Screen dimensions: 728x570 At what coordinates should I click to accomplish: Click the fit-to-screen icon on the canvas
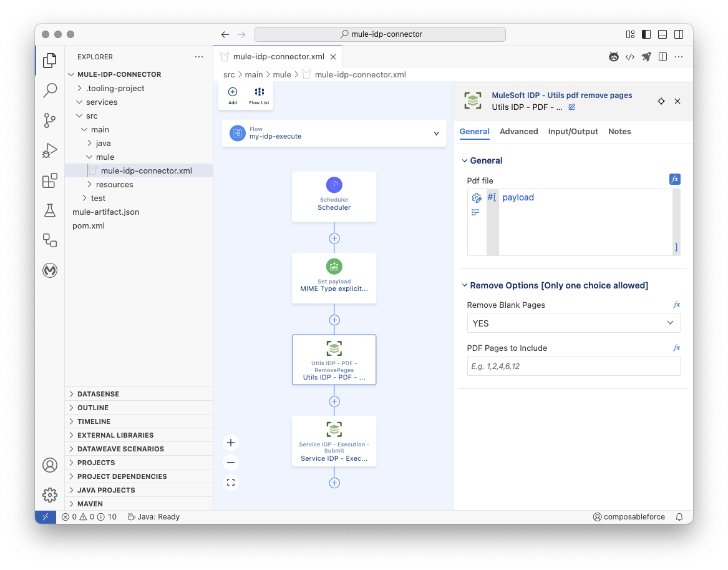pos(231,482)
